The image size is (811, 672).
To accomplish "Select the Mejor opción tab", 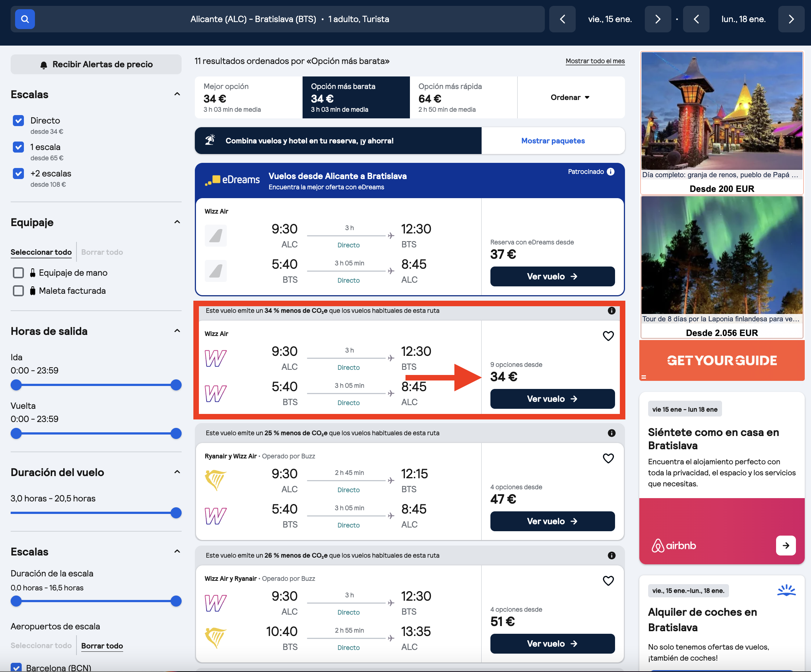I will click(248, 97).
